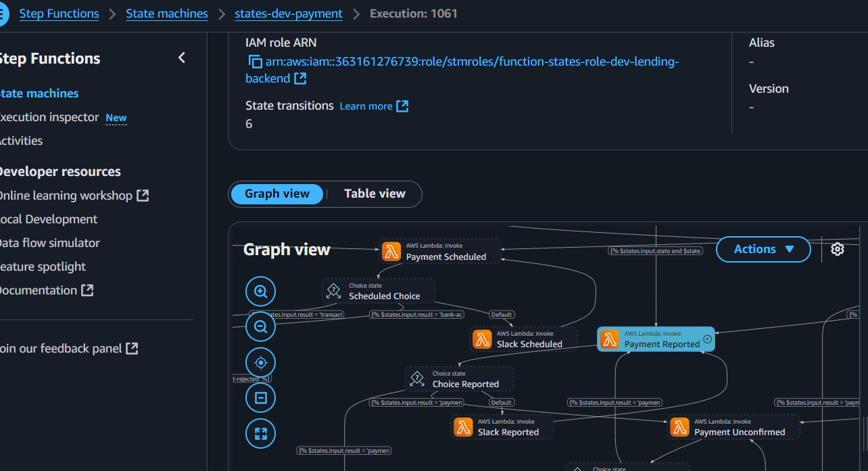868x471 pixels.
Task: Click the collapse-view square minus icon
Action: click(x=260, y=398)
